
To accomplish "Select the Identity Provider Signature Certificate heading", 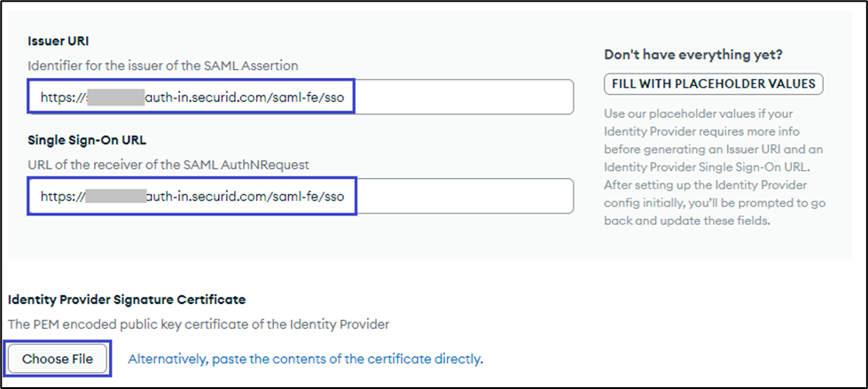I will click(127, 300).
